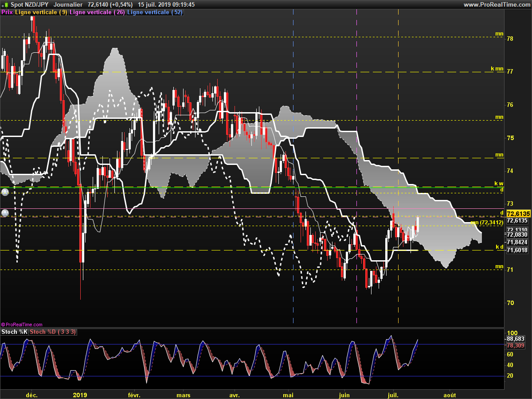Open the Stoch %D (3 3 3) label
Screen dimensions: 532x399
[x=53, y=332]
